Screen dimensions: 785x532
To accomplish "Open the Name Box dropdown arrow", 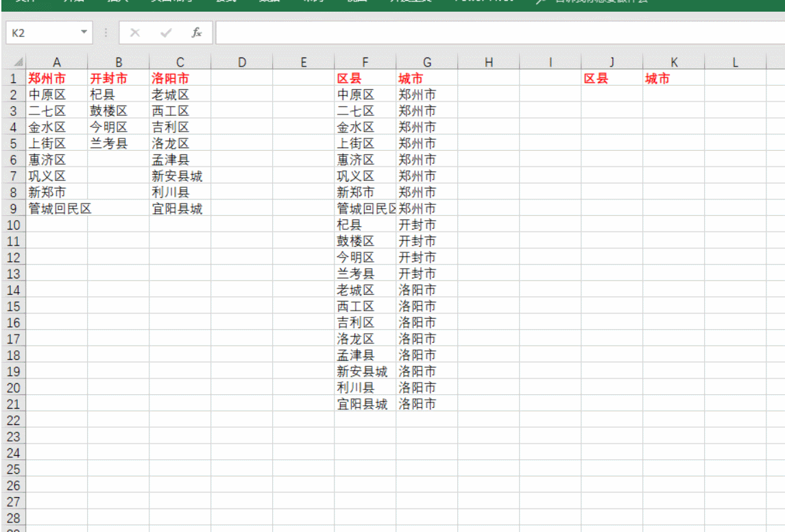I will click(84, 32).
